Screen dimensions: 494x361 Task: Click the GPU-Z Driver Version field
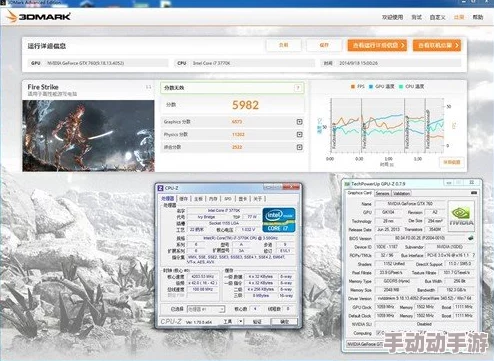[424, 298]
